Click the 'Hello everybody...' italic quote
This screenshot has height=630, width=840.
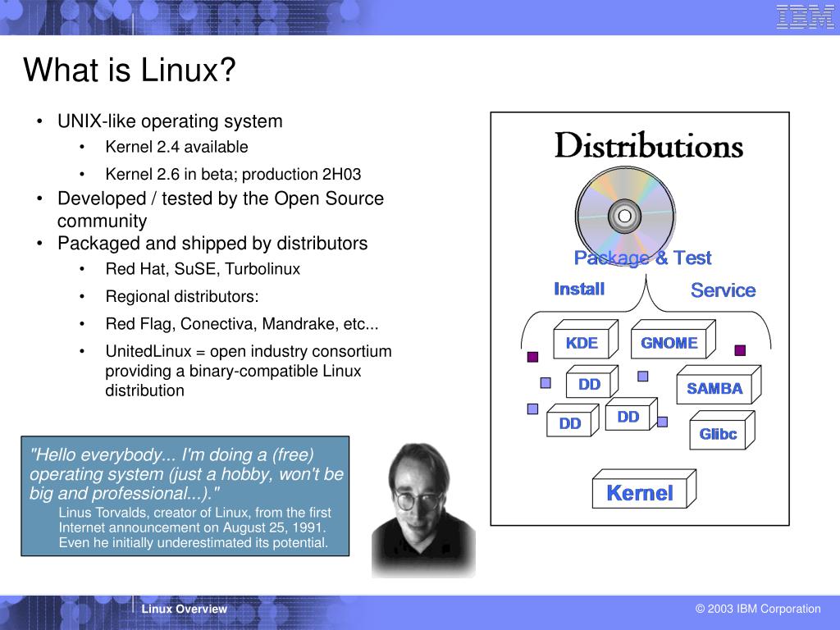point(187,473)
